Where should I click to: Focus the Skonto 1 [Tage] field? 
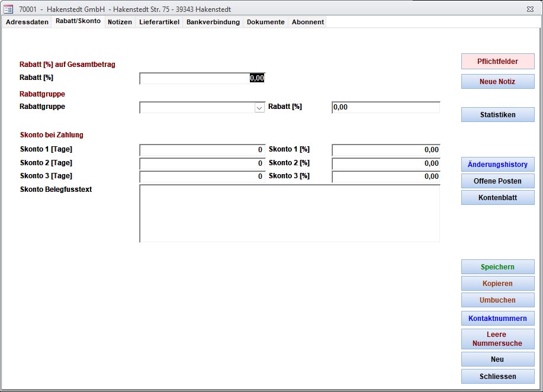point(202,150)
